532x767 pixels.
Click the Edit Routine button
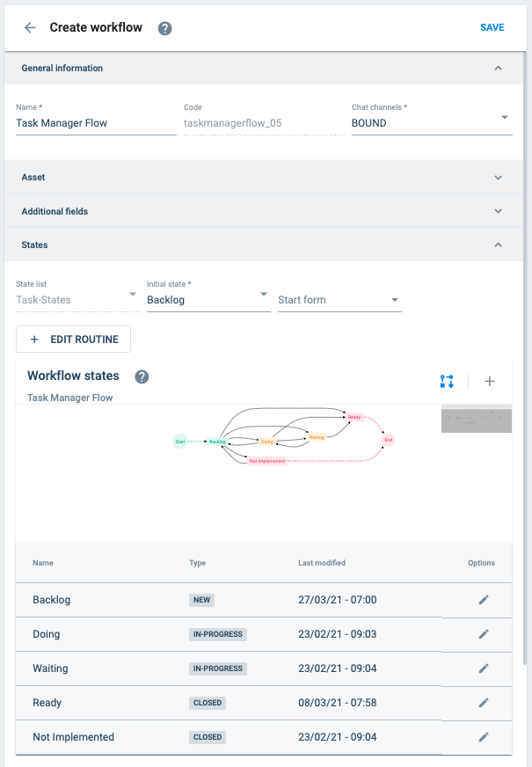73,339
